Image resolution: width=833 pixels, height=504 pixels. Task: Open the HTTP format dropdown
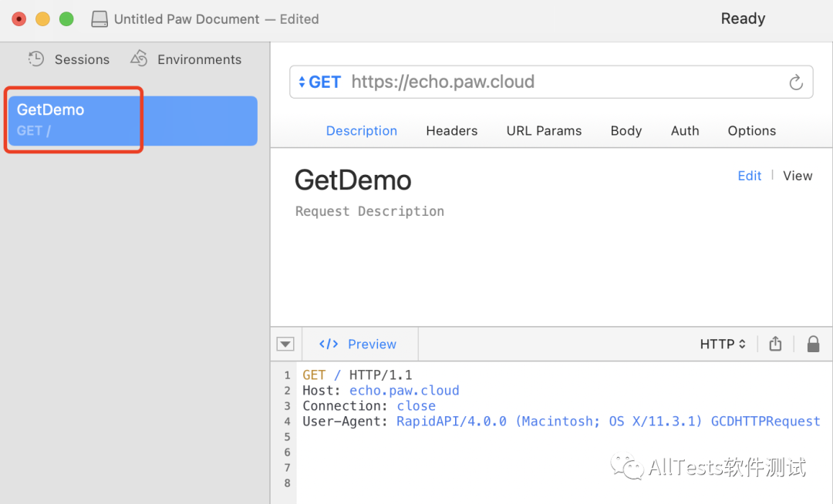pyautogui.click(x=723, y=344)
